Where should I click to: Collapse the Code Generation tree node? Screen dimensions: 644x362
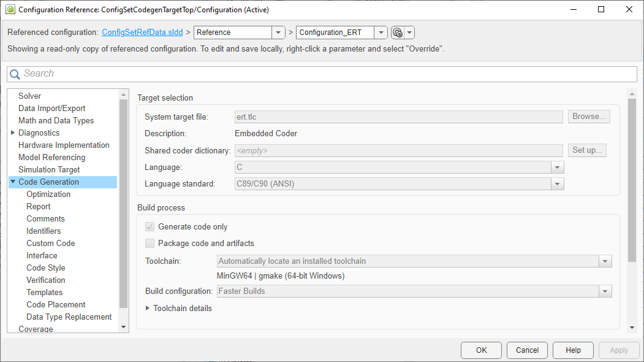(x=13, y=182)
